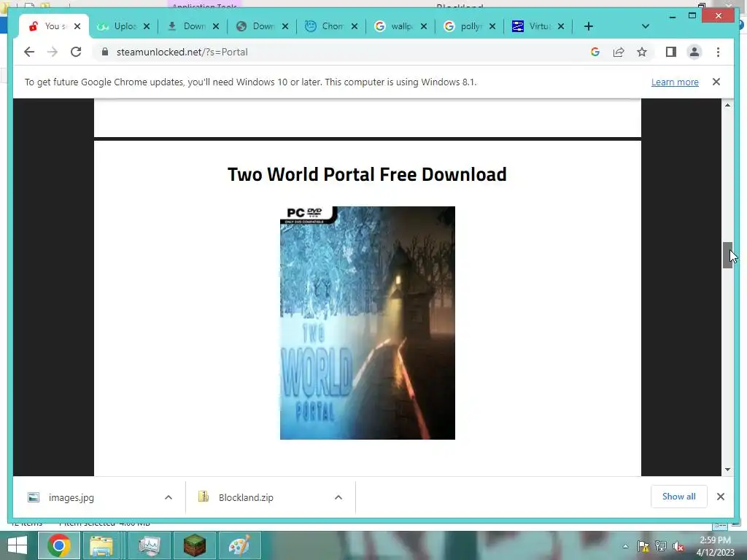This screenshot has width=747, height=560.
Task: Switch to the first Down tab with download icon
Action: 187,26
